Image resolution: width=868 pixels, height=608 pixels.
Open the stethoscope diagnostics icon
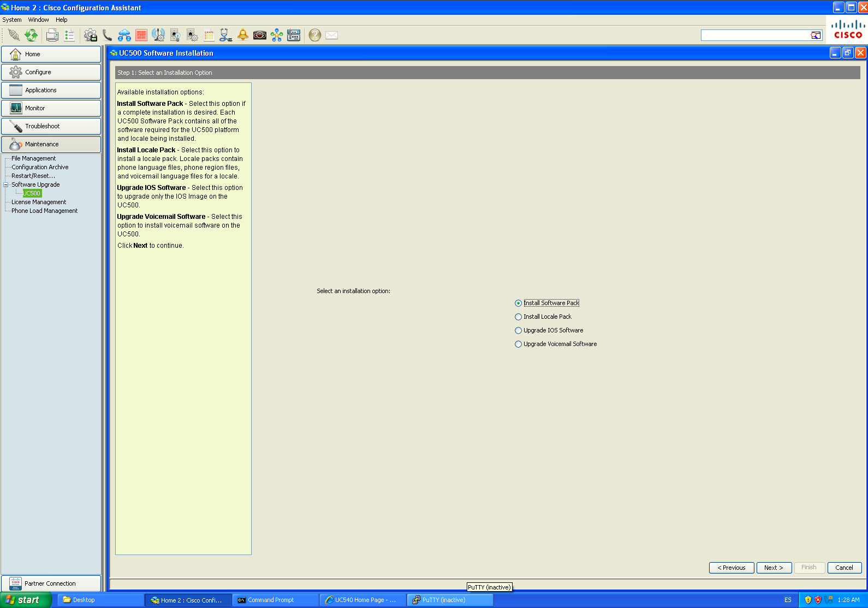[225, 35]
